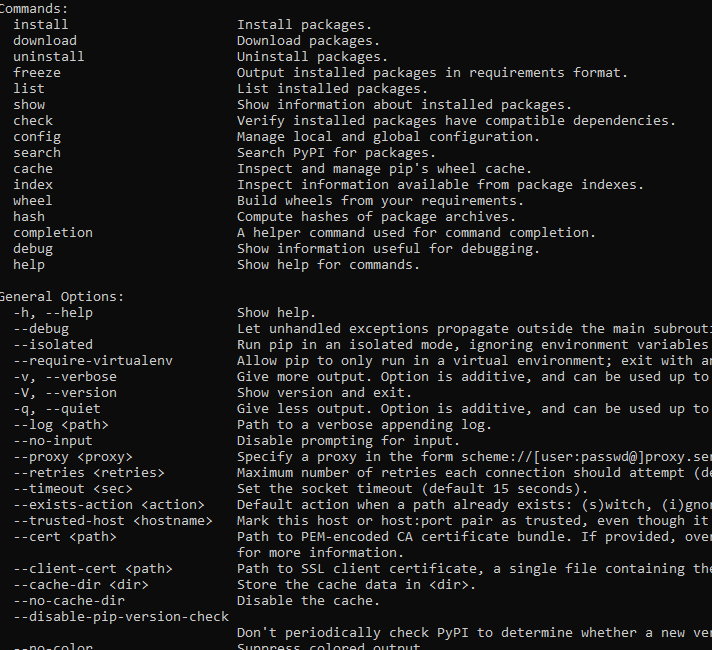The height and width of the screenshot is (650, 712).
Task: Click the '--trusted-host <hostname>' option
Action: [x=113, y=521]
